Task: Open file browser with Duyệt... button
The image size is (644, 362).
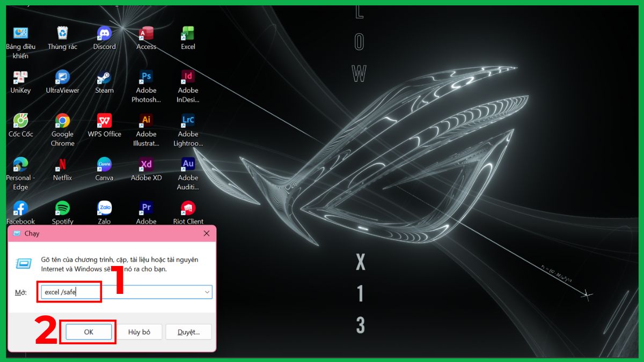Action: pos(188,332)
